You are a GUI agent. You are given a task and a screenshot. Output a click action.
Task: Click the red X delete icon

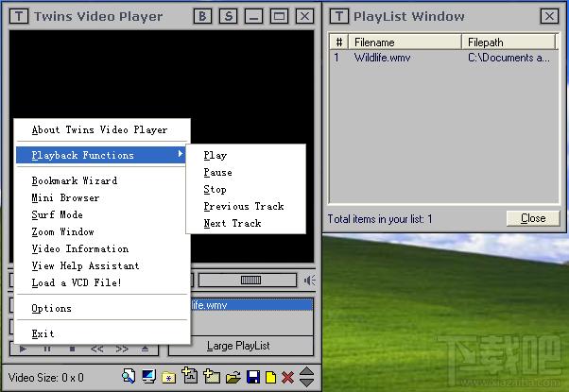[x=287, y=378]
